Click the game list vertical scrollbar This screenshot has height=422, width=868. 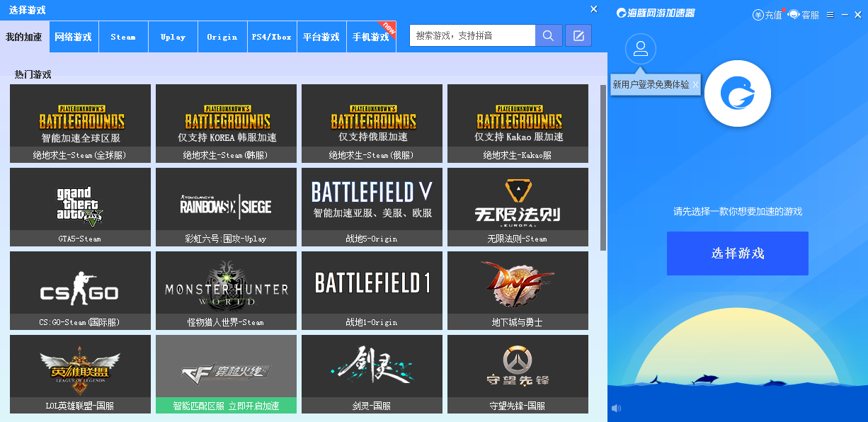tap(603, 167)
